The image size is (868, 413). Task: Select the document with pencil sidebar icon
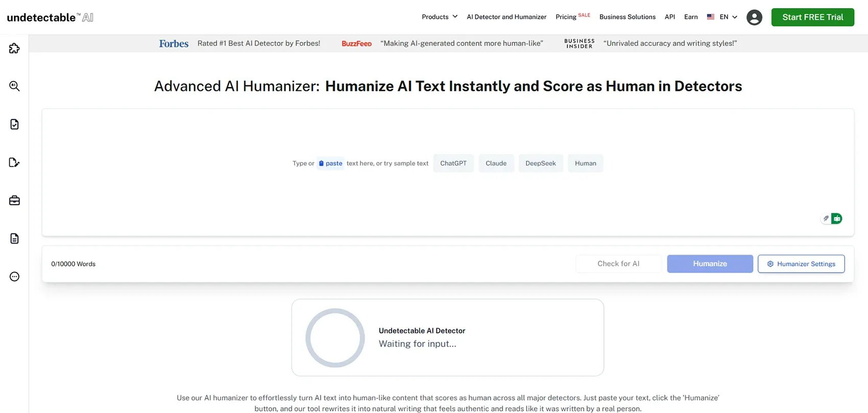[x=14, y=162]
